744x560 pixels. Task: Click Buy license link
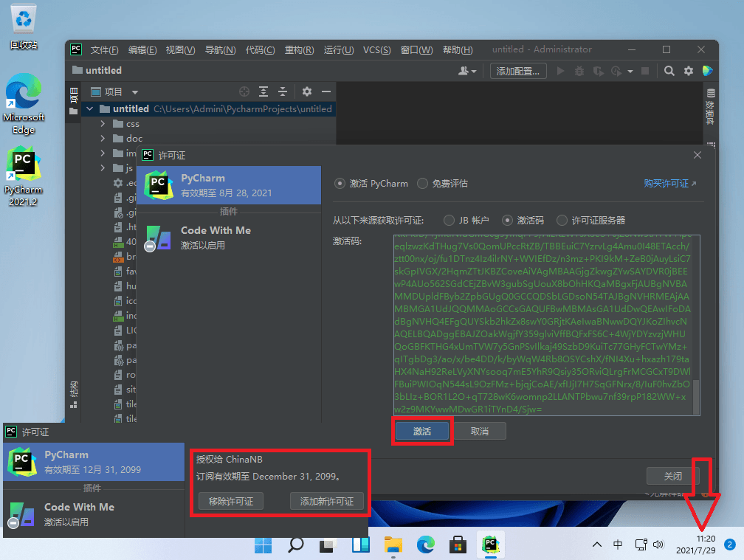[670, 184]
